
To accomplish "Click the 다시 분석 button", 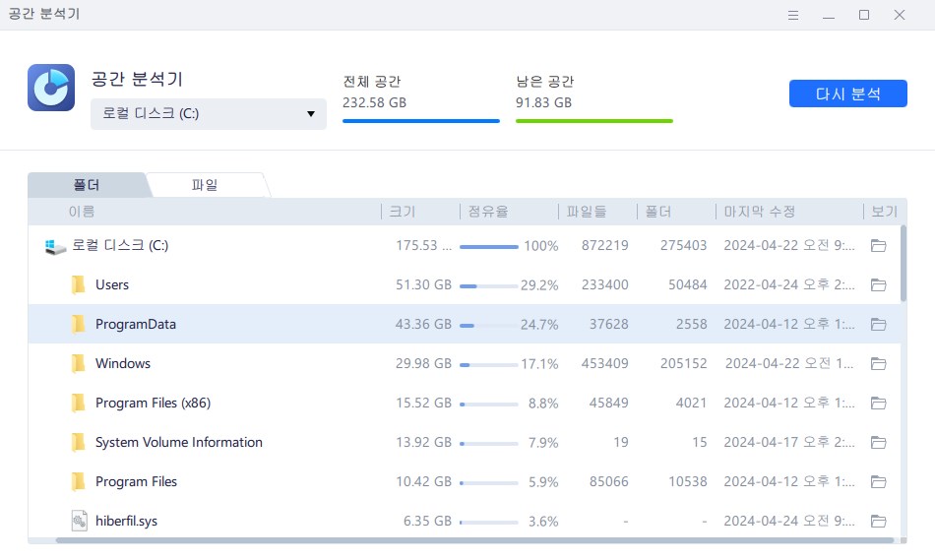I will pyautogui.click(x=847, y=93).
